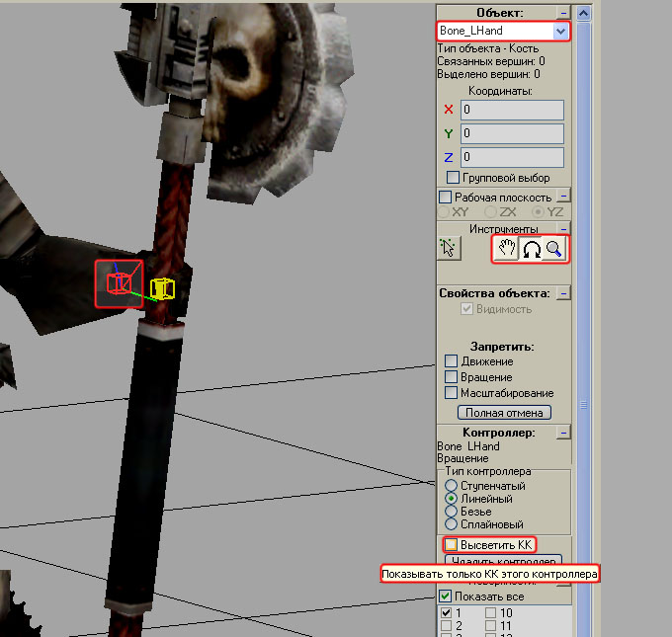Activate the magnifier zoom tool
672x637 pixels.
[554, 249]
